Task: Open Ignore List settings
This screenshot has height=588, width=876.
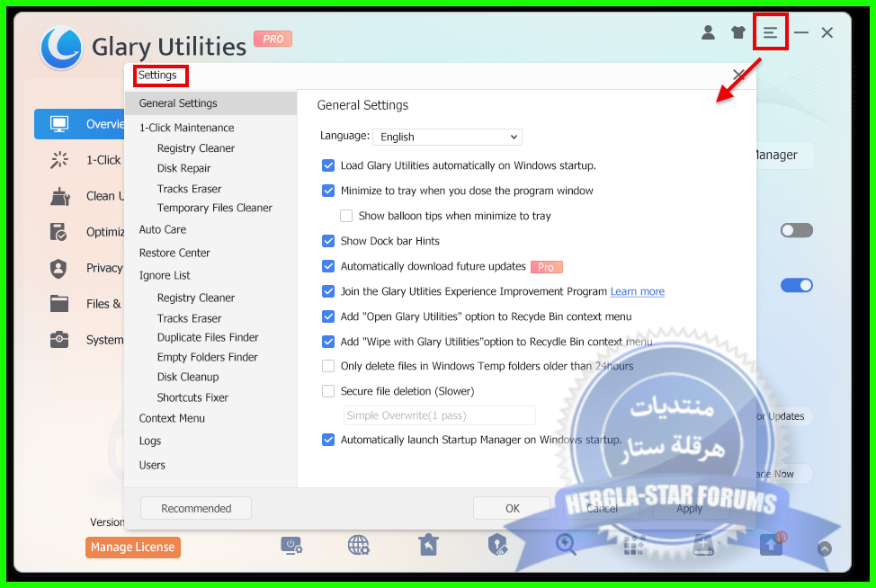Action: point(165,275)
